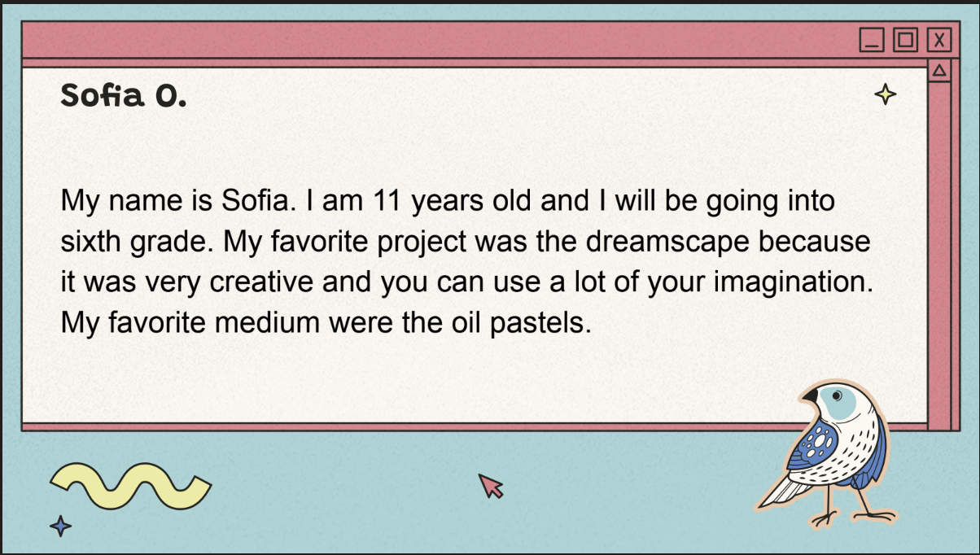Viewport: 980px width, 555px height.
Task: Click the minimize icon in pink title bar
Action: pyautogui.click(x=872, y=39)
